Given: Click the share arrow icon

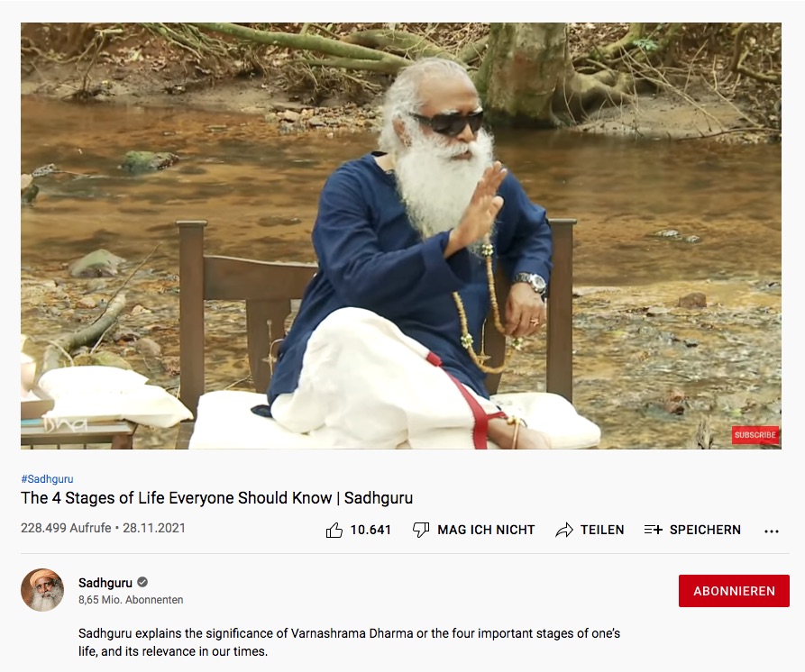Looking at the screenshot, I should (564, 530).
